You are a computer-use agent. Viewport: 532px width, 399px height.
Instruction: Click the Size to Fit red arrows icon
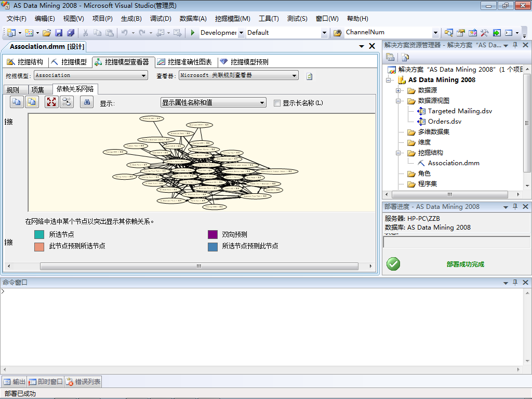click(51, 102)
